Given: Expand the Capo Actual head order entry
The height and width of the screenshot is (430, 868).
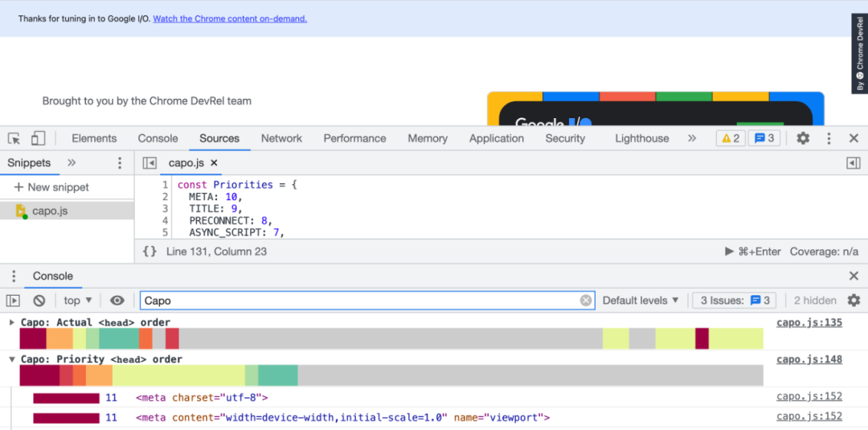Looking at the screenshot, I should tap(12, 322).
